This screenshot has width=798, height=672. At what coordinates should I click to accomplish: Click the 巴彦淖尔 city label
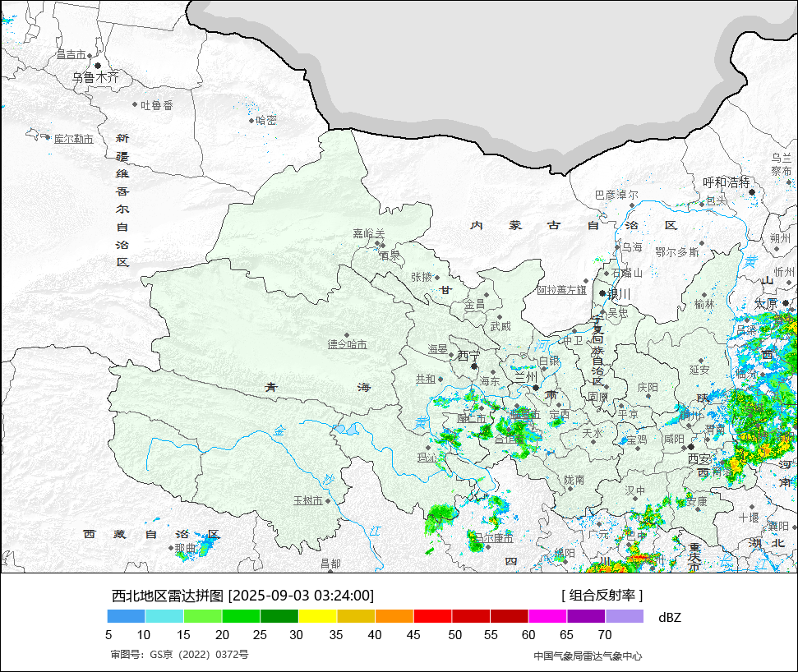[x=616, y=196]
